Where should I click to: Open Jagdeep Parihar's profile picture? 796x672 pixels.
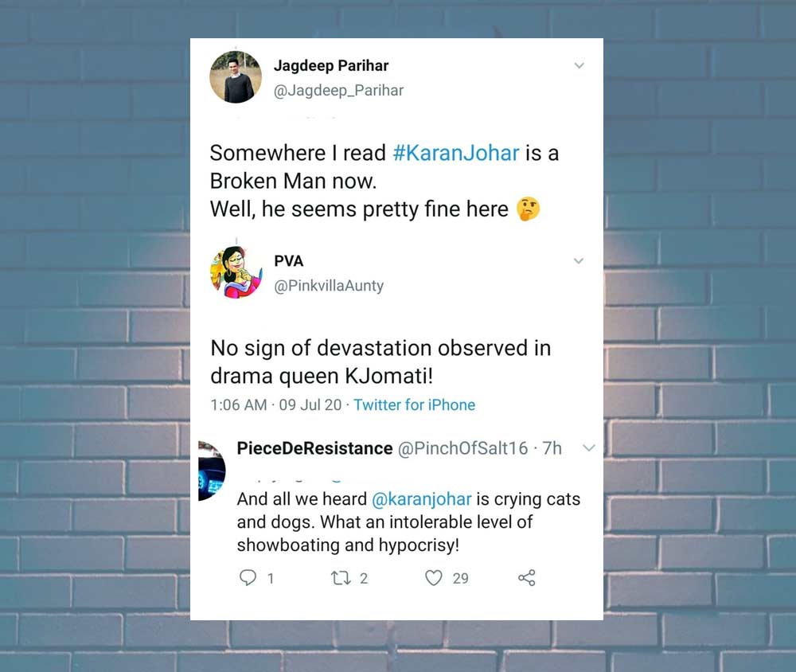(x=236, y=77)
